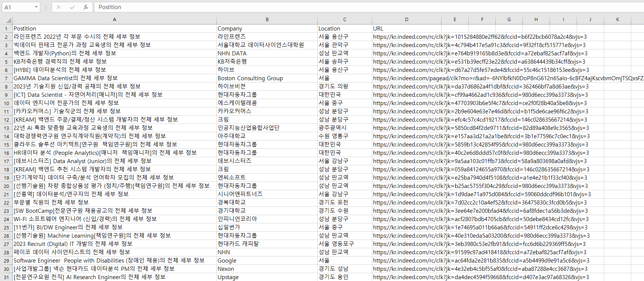Screen dimensions: 644x281
Task: Click the Postition header cell
Action: click(114, 29)
